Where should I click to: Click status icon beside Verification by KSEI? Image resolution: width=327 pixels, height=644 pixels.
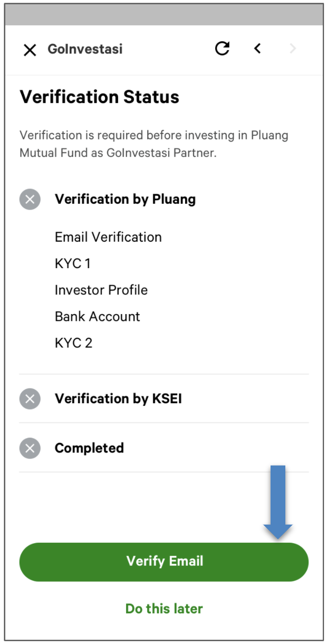click(x=30, y=399)
